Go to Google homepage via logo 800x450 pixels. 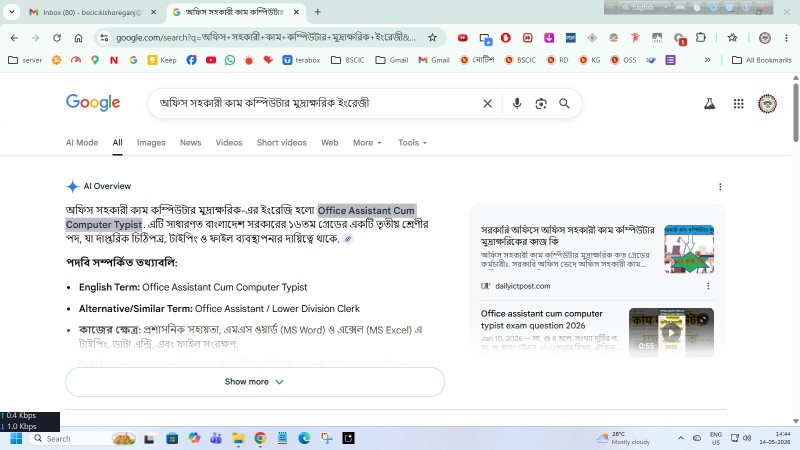[93, 103]
